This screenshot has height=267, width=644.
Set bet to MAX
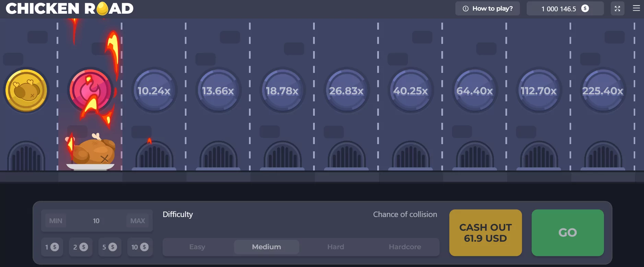coord(138,221)
